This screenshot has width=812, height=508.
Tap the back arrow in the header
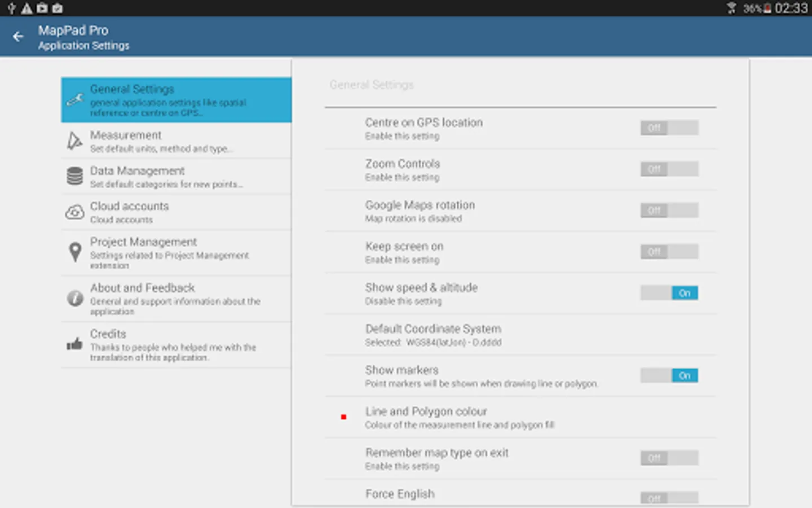pyautogui.click(x=18, y=37)
